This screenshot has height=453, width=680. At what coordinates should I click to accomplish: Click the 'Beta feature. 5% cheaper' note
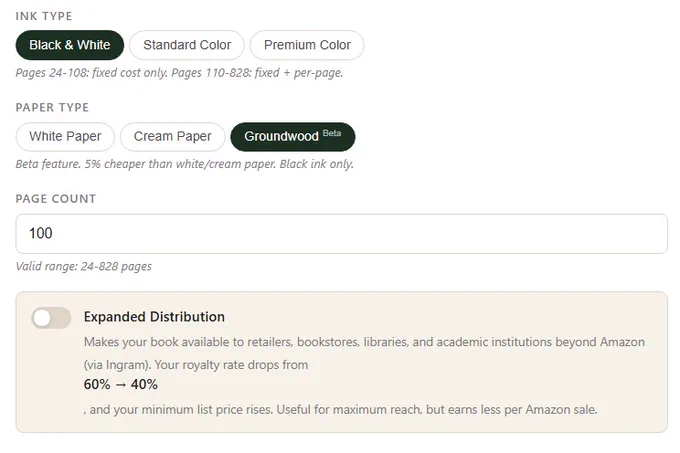click(x=185, y=164)
